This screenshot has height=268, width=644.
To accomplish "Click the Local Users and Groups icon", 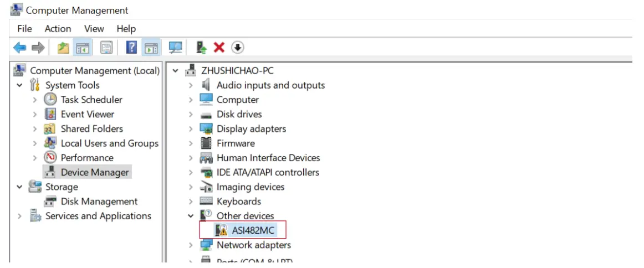I will tap(50, 143).
